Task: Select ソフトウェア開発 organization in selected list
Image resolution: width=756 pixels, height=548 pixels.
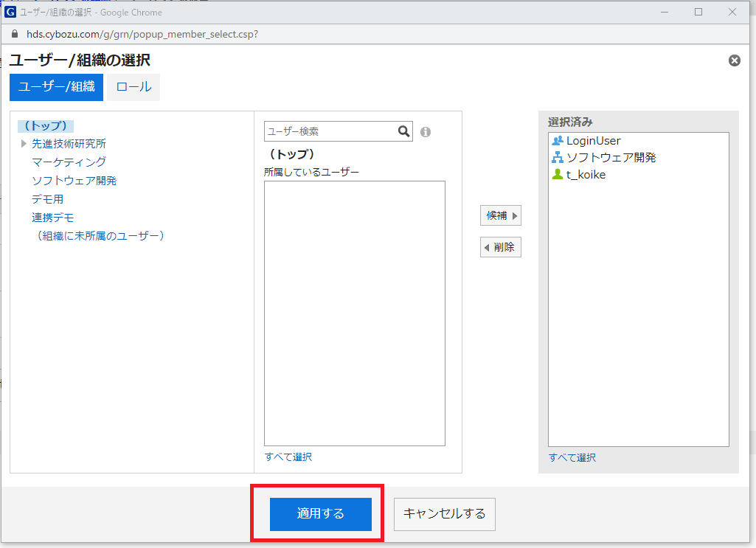Action: pos(611,158)
